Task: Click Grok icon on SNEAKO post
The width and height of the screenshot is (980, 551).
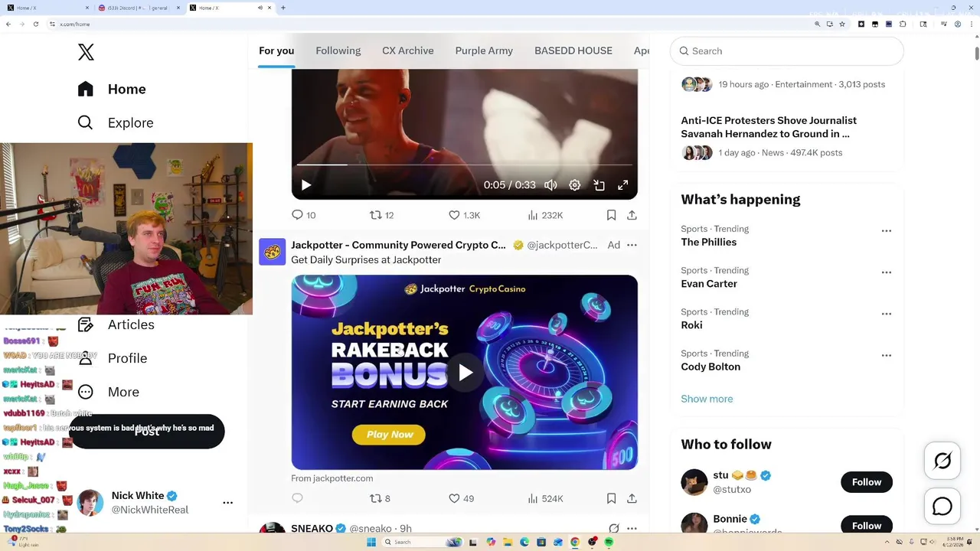Action: click(x=613, y=528)
